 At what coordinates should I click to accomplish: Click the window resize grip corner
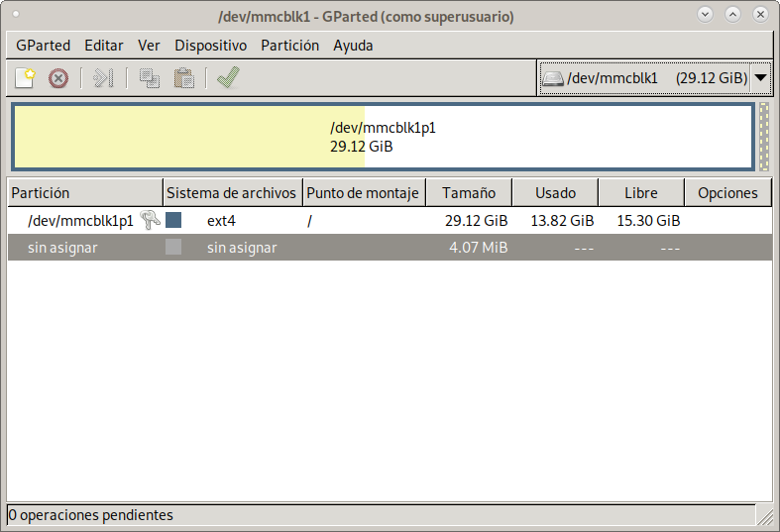(x=764, y=516)
